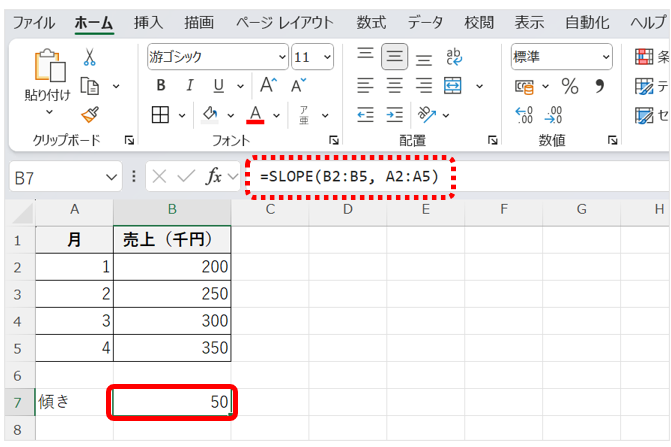671x447 pixels.
Task: Open Name Box dropdown arrow
Action: click(x=111, y=177)
